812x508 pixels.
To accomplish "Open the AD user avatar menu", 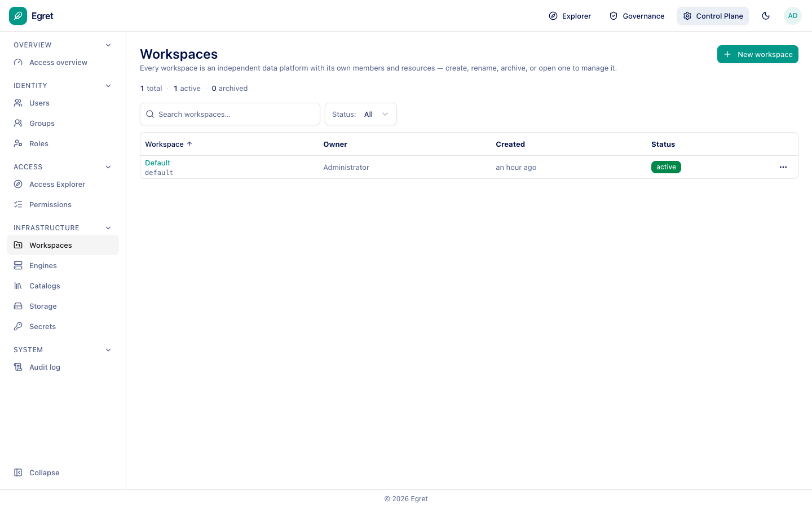I will (x=793, y=16).
